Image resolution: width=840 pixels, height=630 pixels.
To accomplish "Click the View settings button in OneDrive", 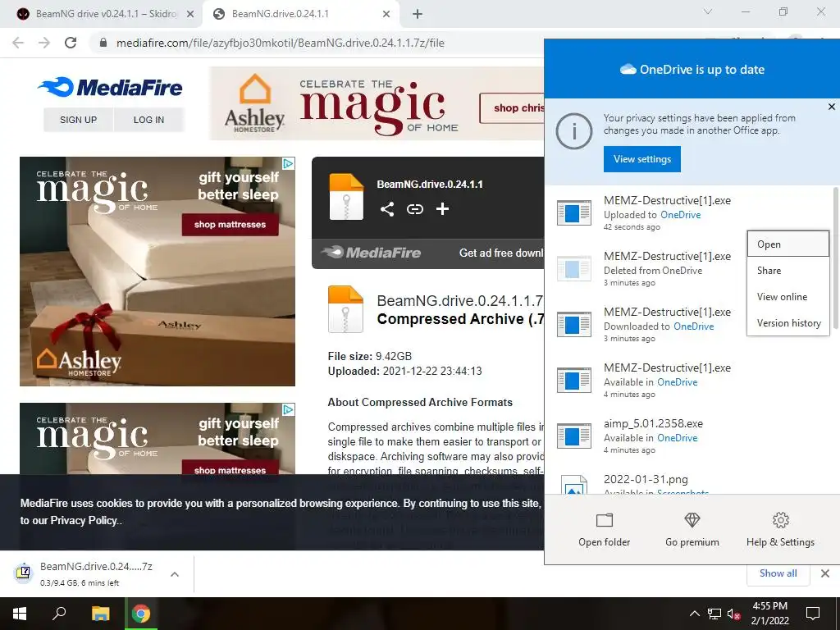I will point(641,159).
